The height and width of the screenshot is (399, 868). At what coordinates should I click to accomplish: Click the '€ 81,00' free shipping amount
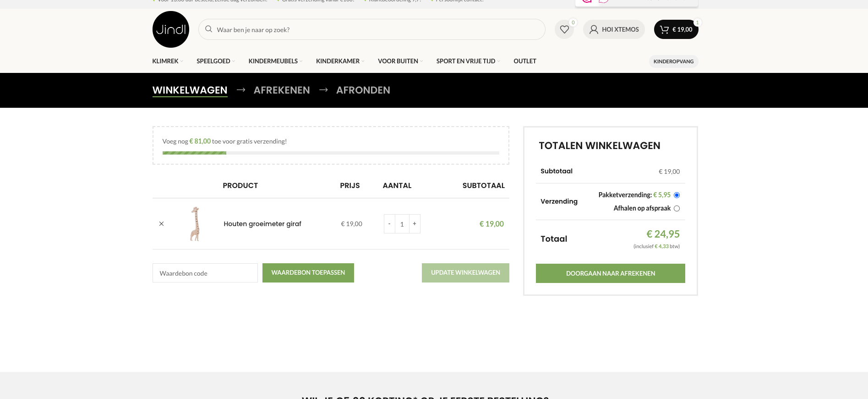tap(200, 141)
